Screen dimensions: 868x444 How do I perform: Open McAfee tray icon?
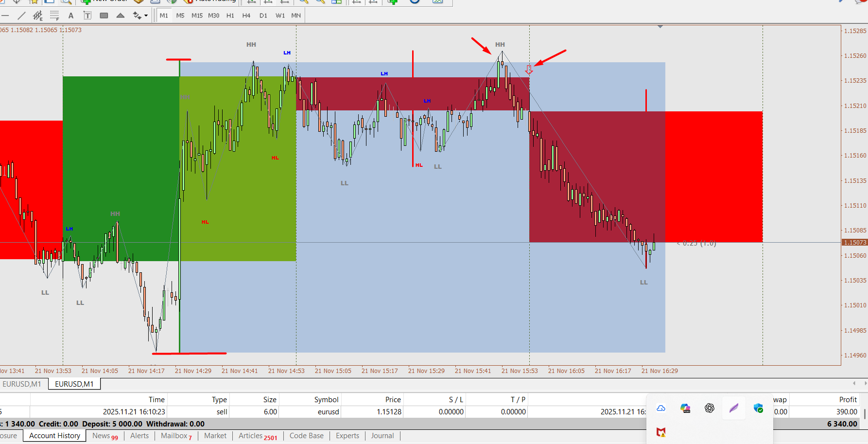click(x=661, y=432)
